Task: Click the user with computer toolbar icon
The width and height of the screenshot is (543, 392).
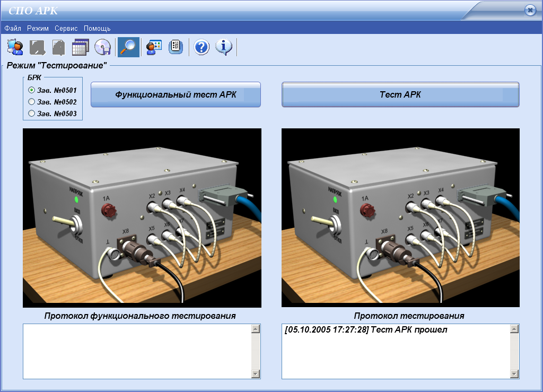Action: [x=15, y=48]
